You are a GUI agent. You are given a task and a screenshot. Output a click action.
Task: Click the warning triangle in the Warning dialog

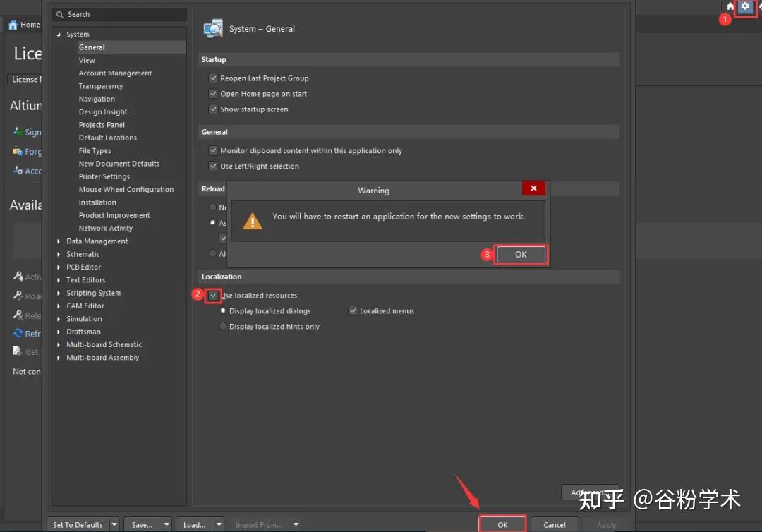click(x=252, y=220)
